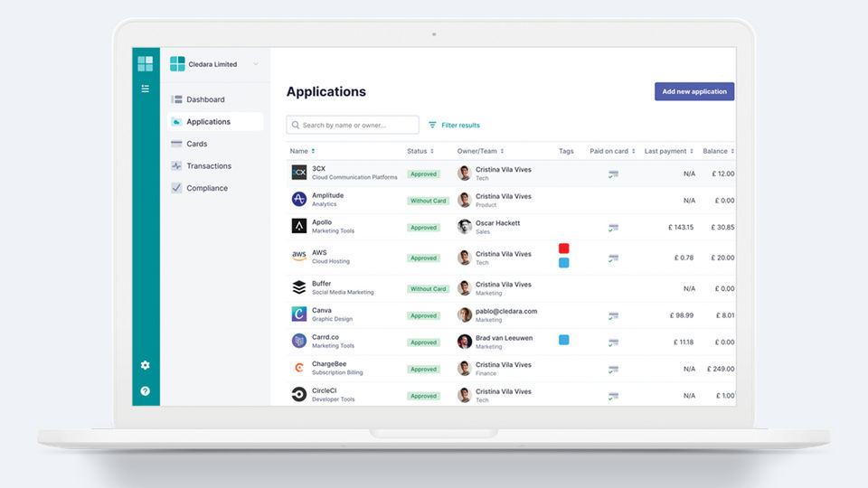The width and height of the screenshot is (868, 488).
Task: Click Without Card badge for Amplitude
Action: 428,201
